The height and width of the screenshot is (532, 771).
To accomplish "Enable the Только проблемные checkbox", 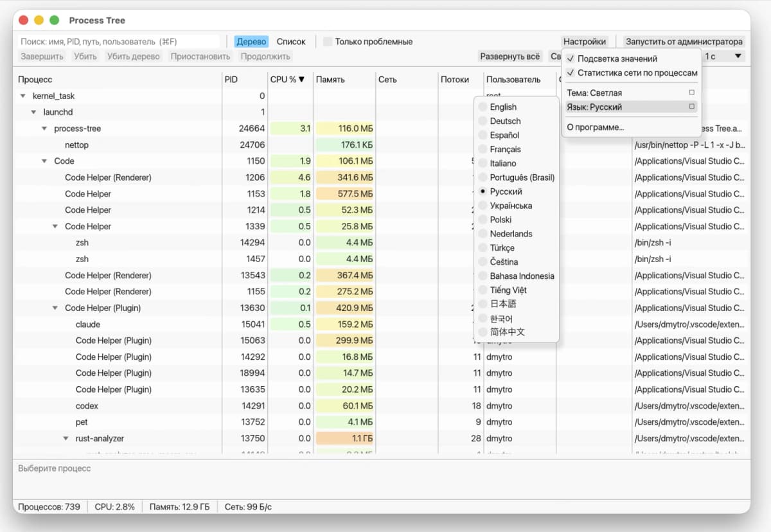I will click(328, 42).
